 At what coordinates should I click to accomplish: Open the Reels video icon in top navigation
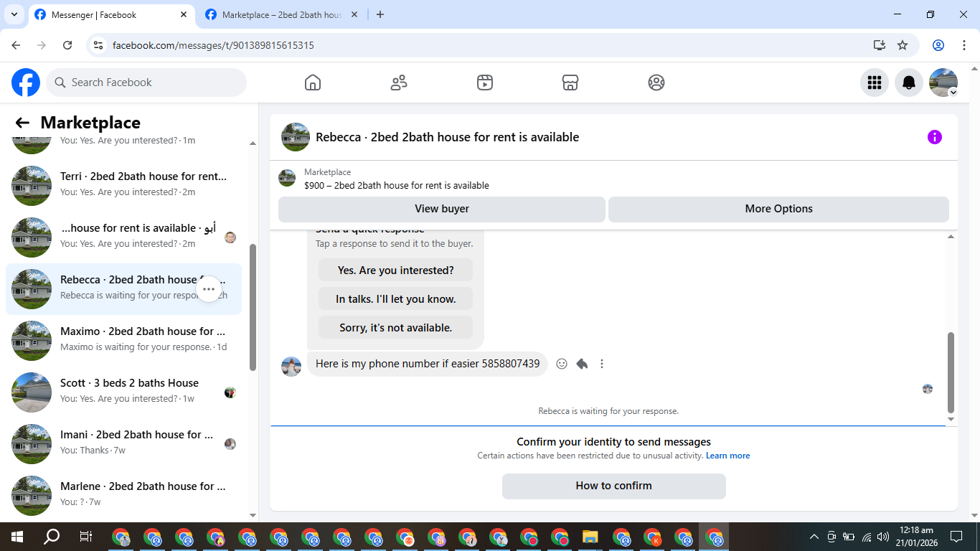[x=485, y=83]
